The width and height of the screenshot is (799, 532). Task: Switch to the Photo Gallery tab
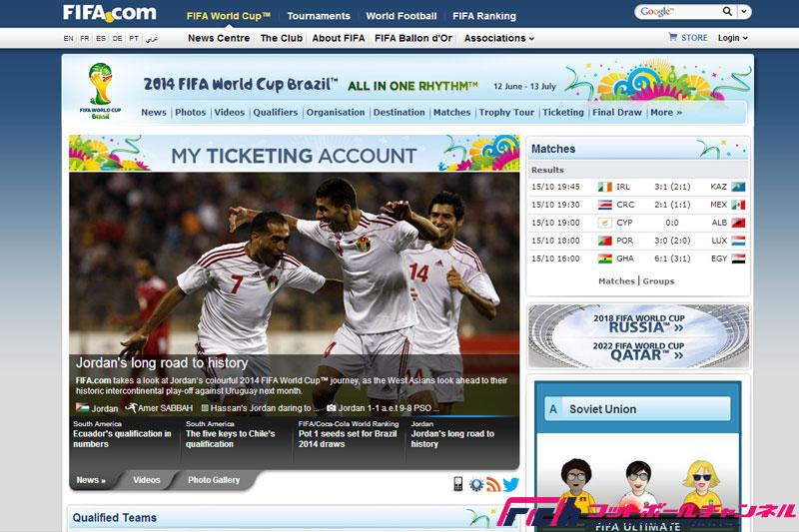coord(214,480)
